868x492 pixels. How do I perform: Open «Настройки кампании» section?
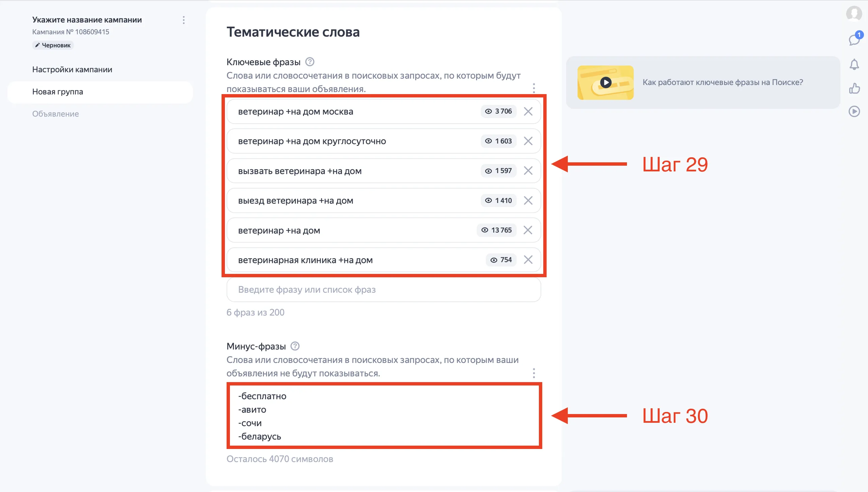point(72,69)
